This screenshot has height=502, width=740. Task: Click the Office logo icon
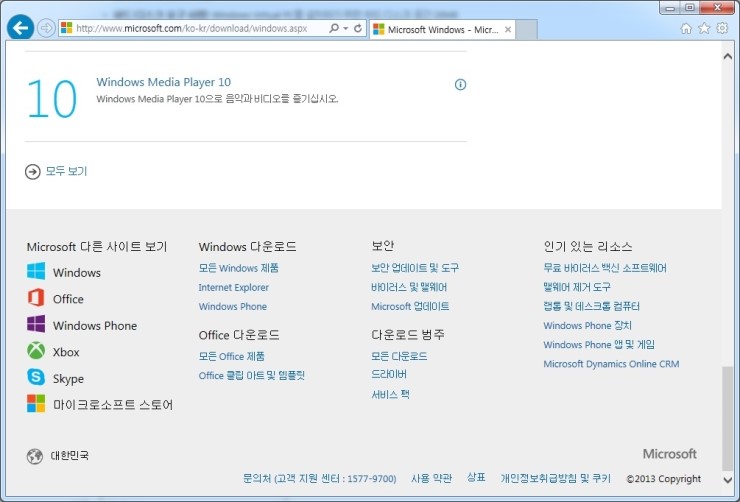click(x=36, y=298)
